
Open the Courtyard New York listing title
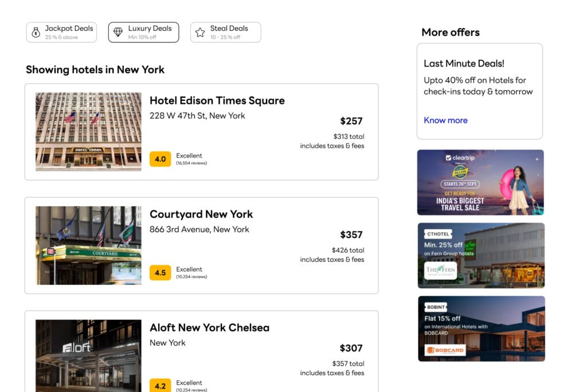coord(201,214)
